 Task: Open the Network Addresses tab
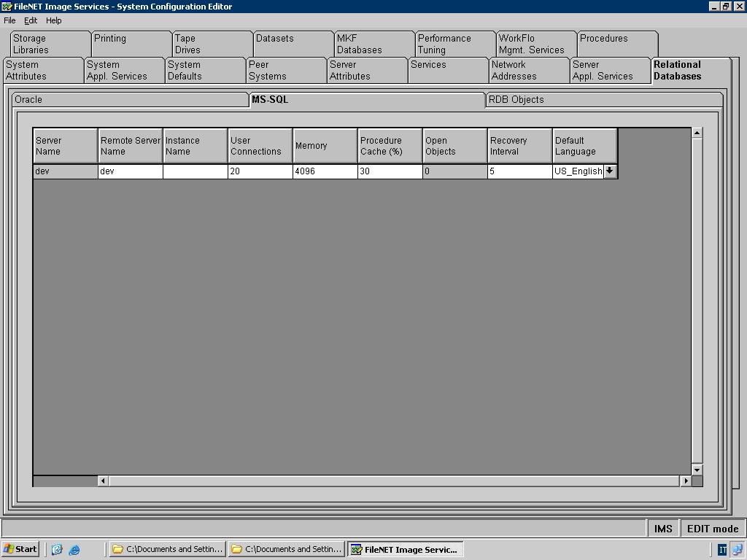pyautogui.click(x=529, y=71)
